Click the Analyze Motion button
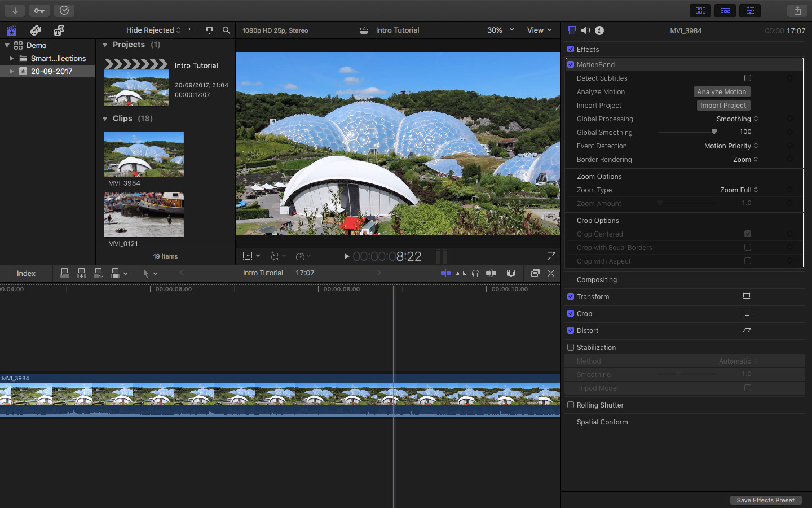Screen dimensions: 812x508 (x=721, y=91)
